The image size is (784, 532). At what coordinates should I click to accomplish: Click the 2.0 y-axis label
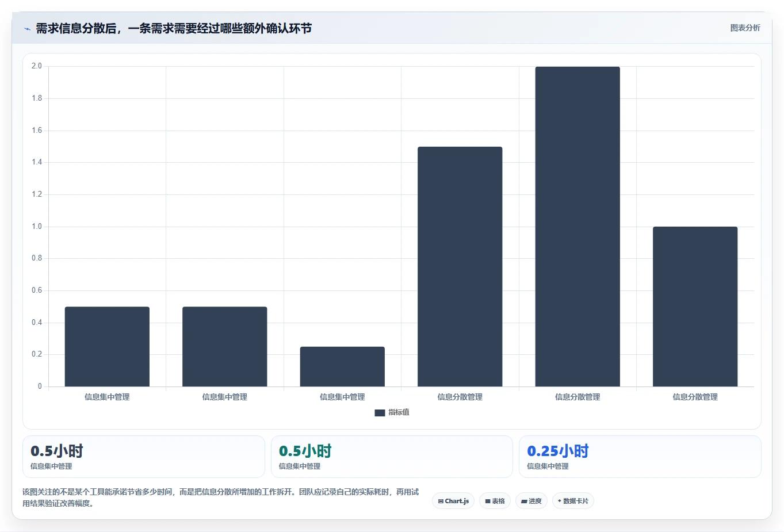click(37, 66)
